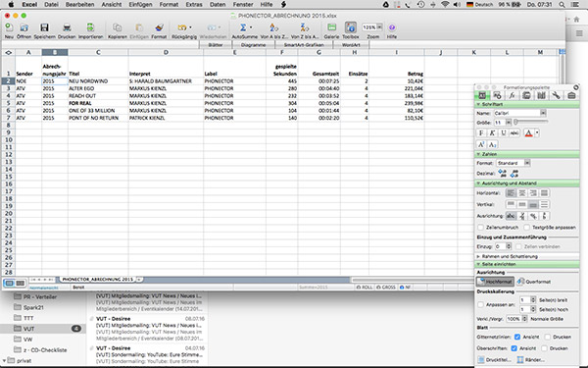Collapse the Zahlen section
This screenshot has height=368, width=588.
pos(478,154)
